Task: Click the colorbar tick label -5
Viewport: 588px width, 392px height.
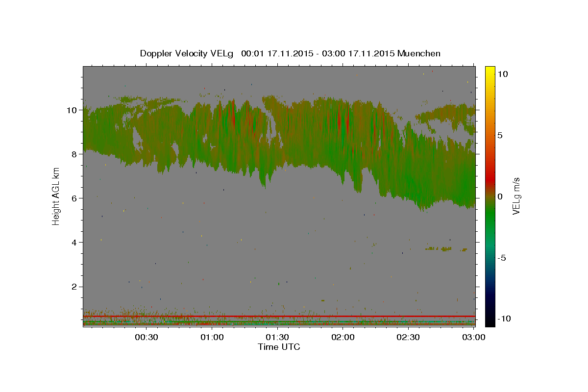Action: [501, 258]
